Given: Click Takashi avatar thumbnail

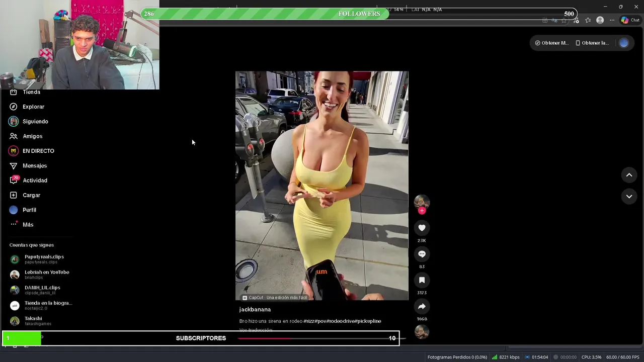Looking at the screenshot, I should click(15, 321).
